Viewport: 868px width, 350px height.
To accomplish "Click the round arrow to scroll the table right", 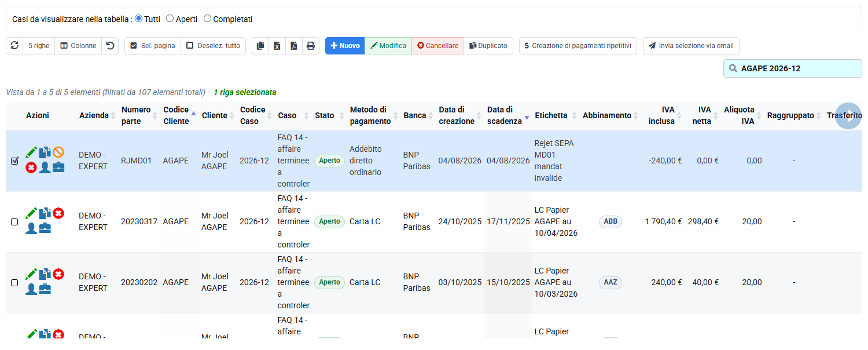I will [x=848, y=116].
